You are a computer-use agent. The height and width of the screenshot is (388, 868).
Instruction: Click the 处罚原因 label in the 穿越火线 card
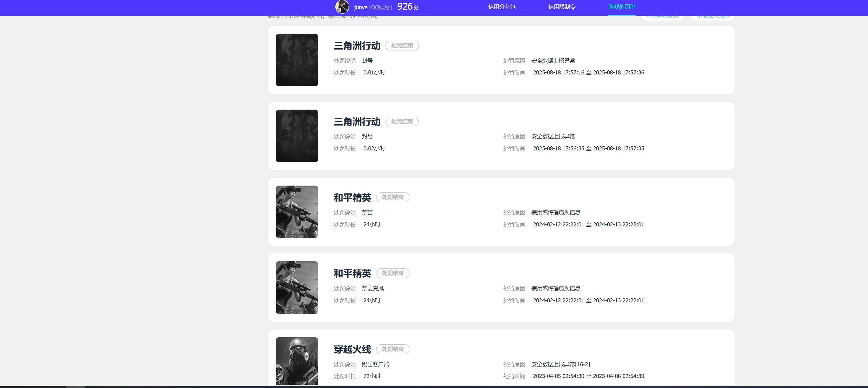tap(514, 364)
